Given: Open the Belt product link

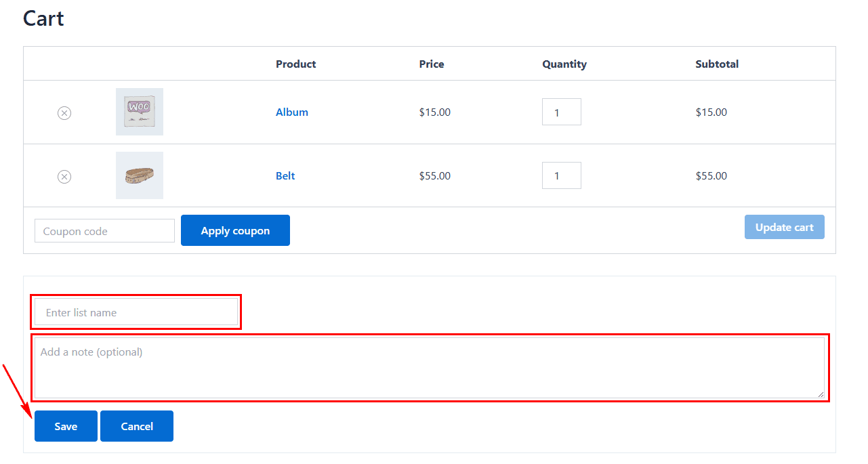Looking at the screenshot, I should click(285, 176).
